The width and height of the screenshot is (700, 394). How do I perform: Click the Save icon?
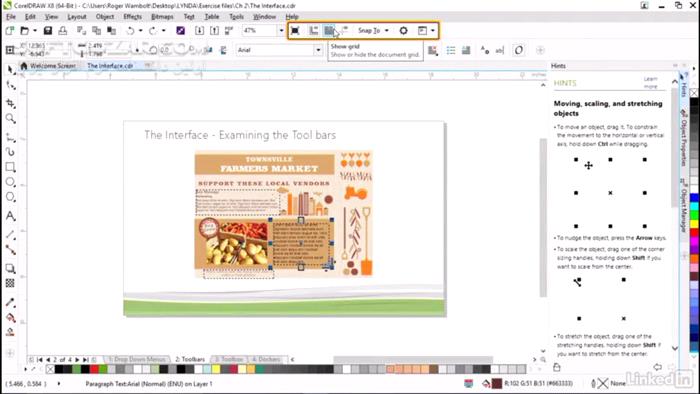click(48, 30)
